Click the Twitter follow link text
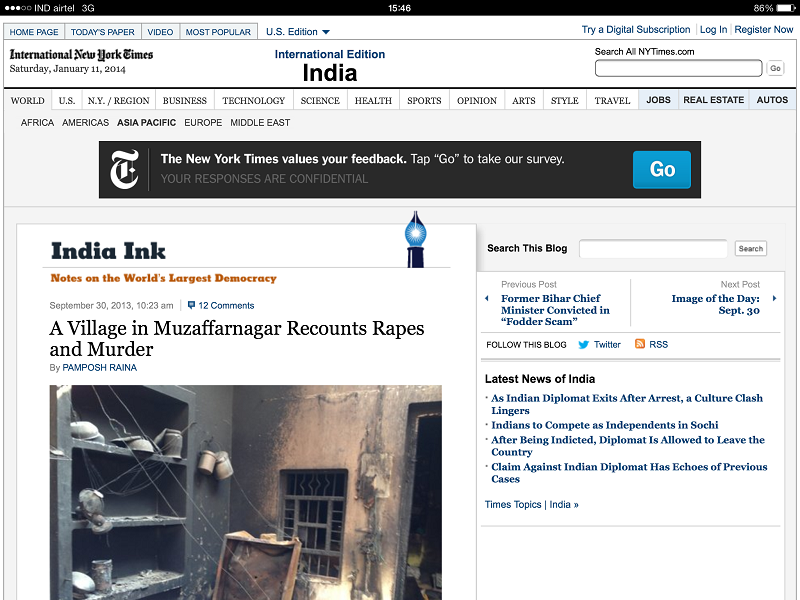The image size is (800, 600). [x=607, y=345]
